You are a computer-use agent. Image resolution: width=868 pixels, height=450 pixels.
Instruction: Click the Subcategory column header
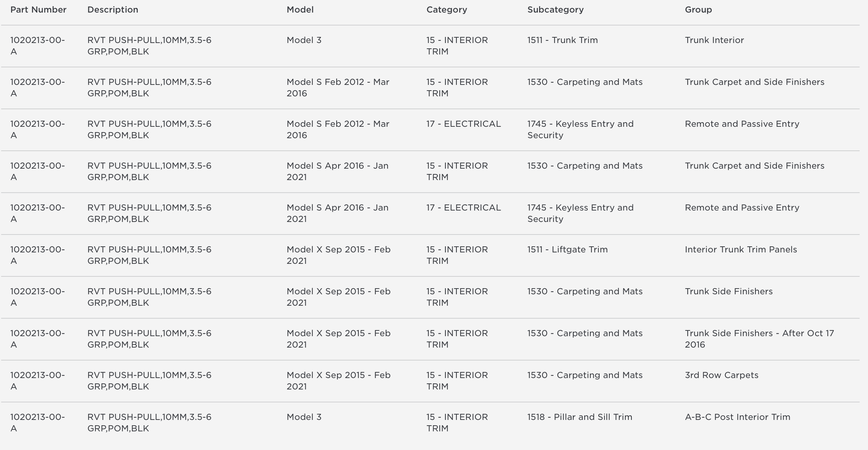555,10
